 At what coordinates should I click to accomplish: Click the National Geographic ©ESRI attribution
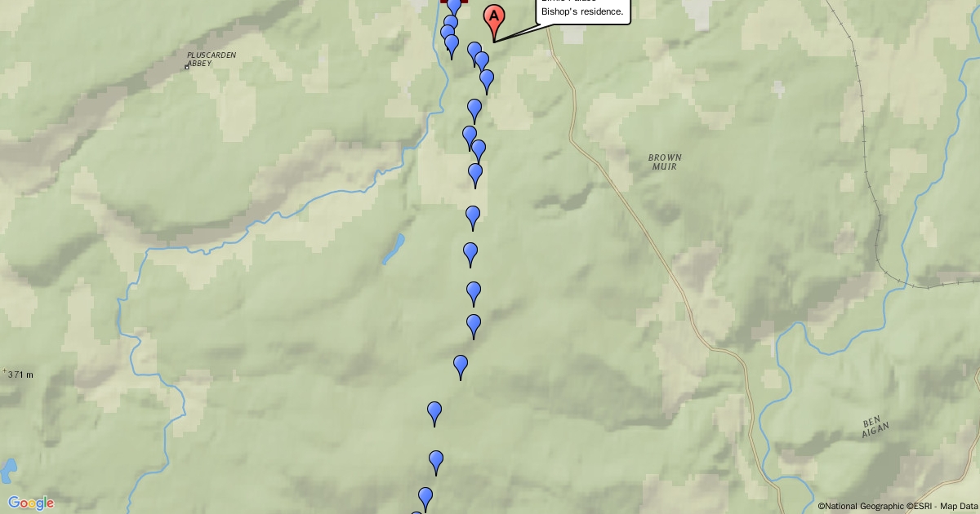[873, 506]
